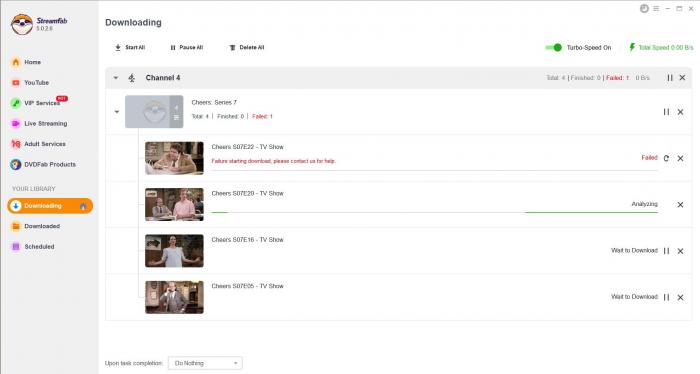The image size is (700, 374).
Task: Open the Downloaded library
Action: [36, 226]
